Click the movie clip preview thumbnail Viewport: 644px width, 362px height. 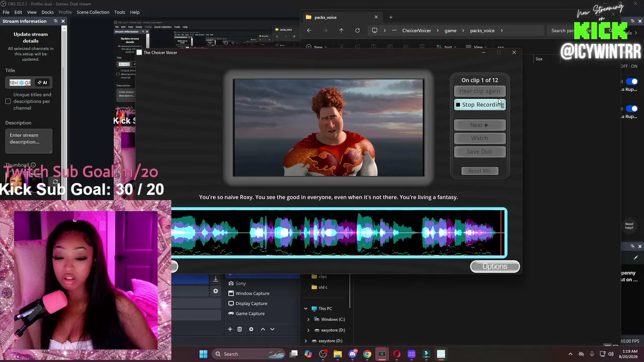click(329, 128)
